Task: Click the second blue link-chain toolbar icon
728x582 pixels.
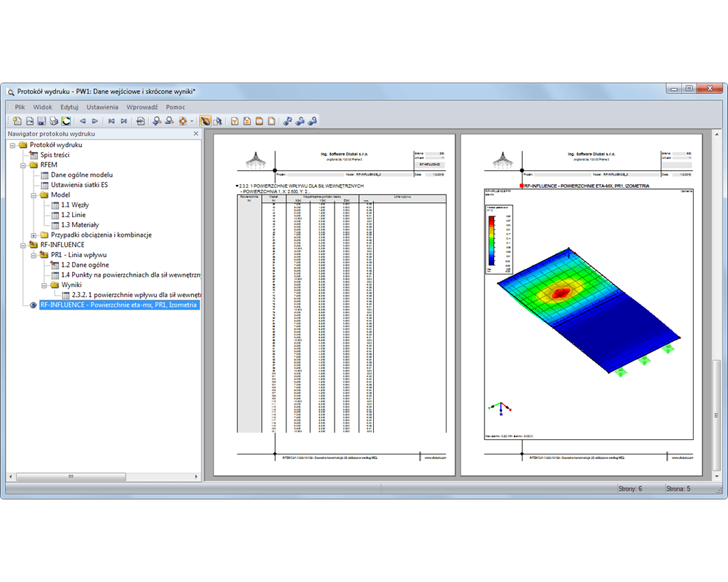Action: (300, 121)
